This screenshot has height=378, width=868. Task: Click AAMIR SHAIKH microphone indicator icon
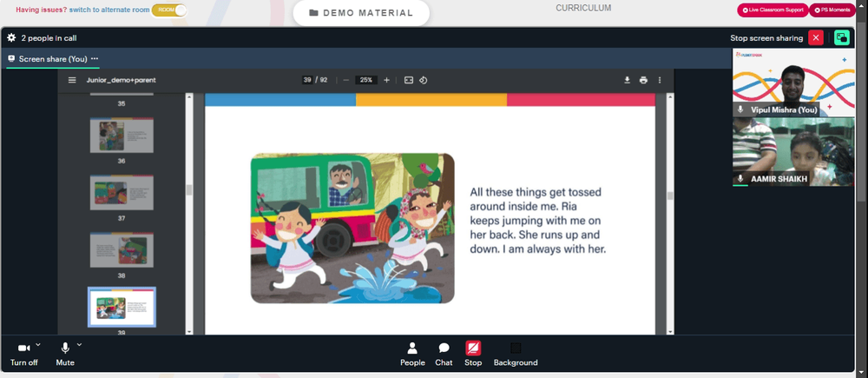pos(740,178)
